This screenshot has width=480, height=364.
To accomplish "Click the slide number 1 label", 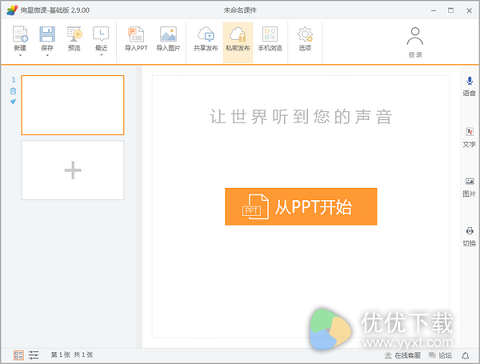I will pos(13,80).
